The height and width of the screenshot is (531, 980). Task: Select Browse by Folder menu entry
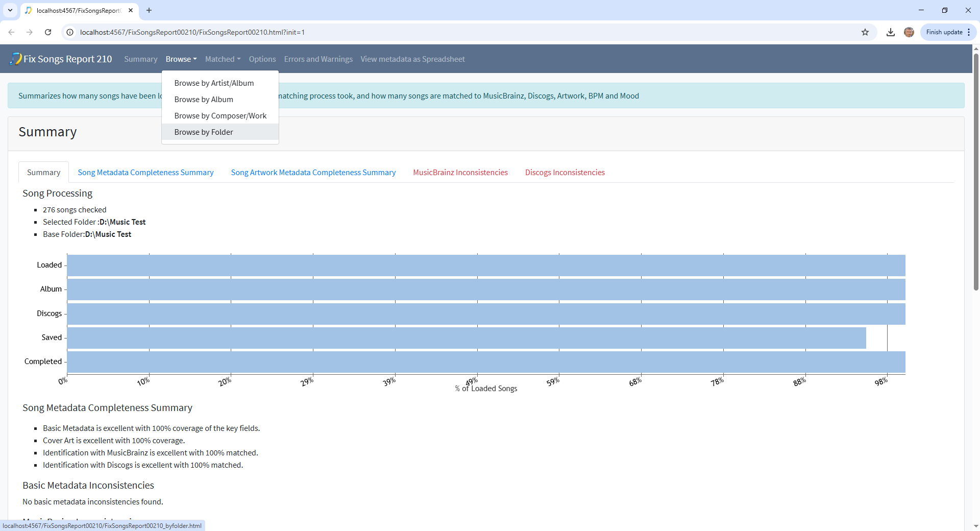tap(204, 132)
